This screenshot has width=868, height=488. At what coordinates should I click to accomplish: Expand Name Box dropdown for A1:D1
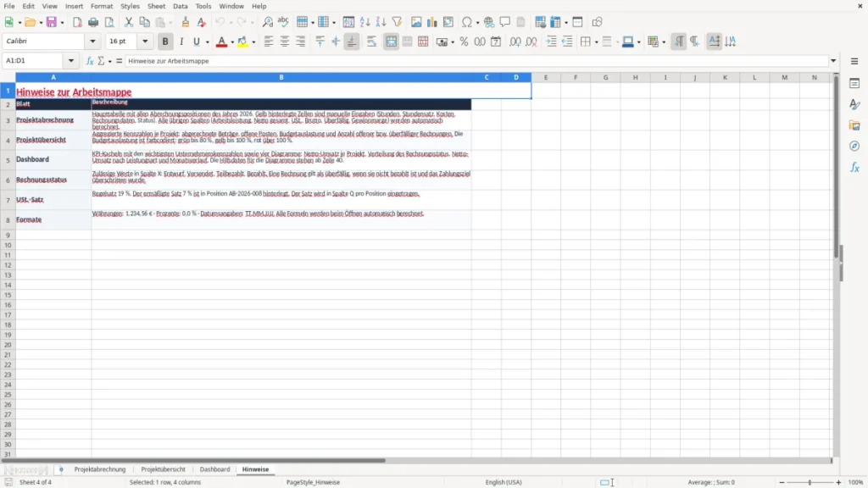coord(71,61)
